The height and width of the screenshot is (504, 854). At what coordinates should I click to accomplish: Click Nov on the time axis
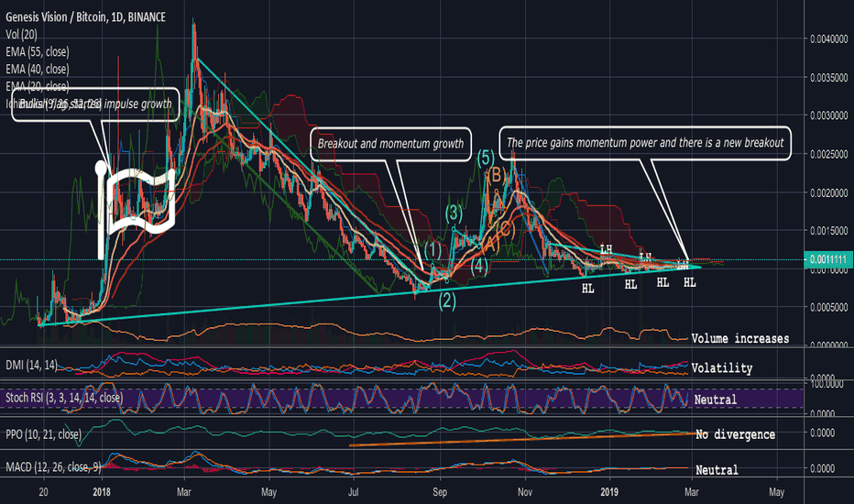tap(524, 492)
